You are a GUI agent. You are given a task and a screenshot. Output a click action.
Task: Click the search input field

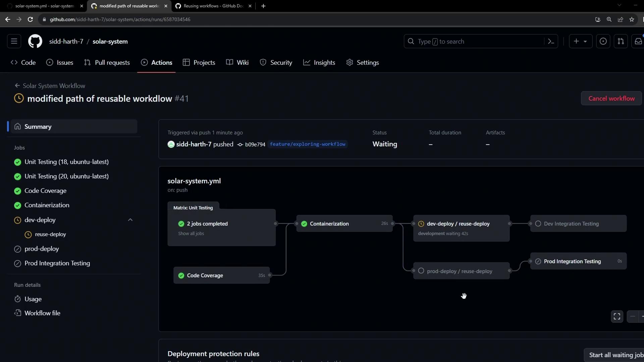point(476,42)
